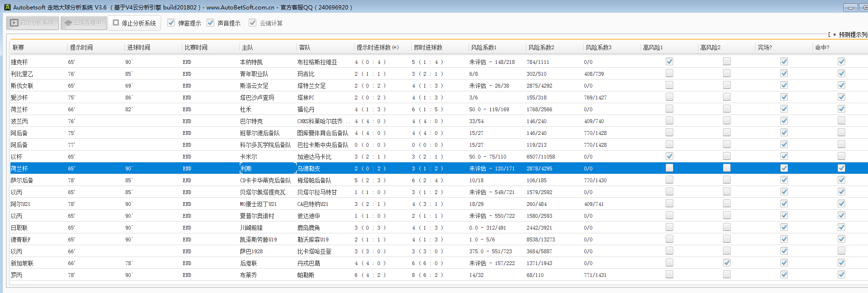This screenshot has height=293, width=868.
Task: Select the 杜禾 home team cell
Action: pyautogui.click(x=245, y=109)
